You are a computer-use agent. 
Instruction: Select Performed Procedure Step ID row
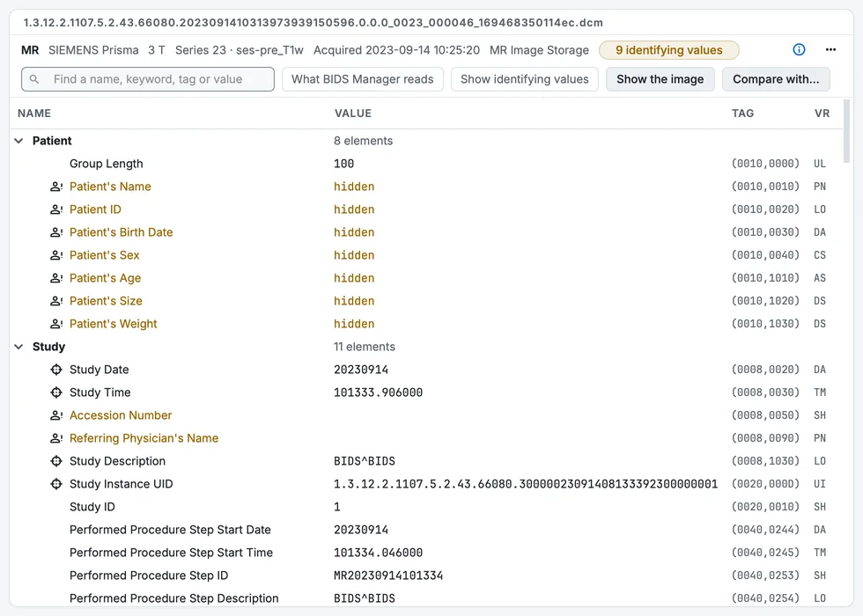(x=426, y=576)
